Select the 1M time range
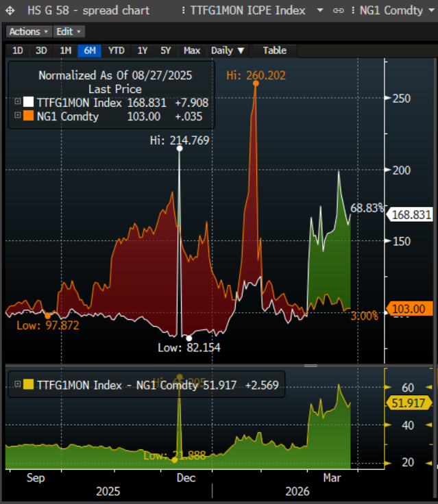The width and height of the screenshot is (438, 504). (66, 51)
